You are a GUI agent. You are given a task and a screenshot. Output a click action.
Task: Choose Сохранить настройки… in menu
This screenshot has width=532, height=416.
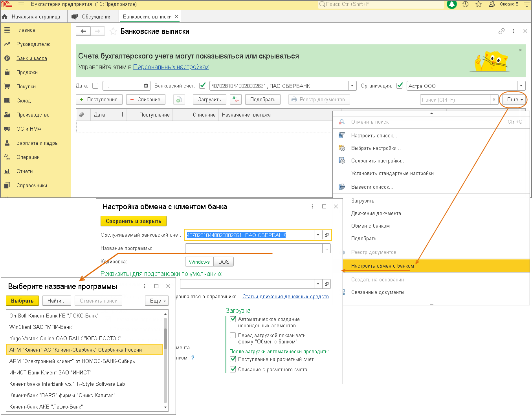(378, 161)
